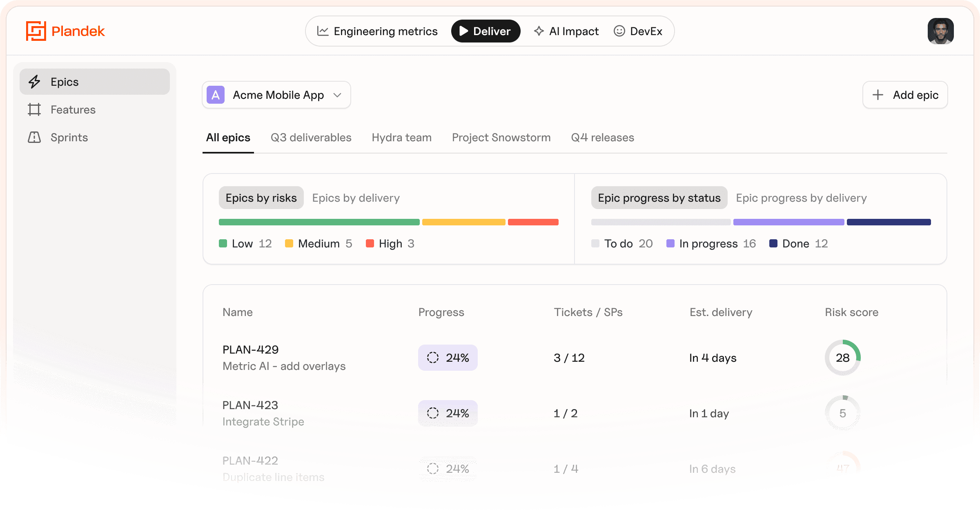The height and width of the screenshot is (512, 980).
Task: Click the Plandek logo icon
Action: (x=36, y=31)
